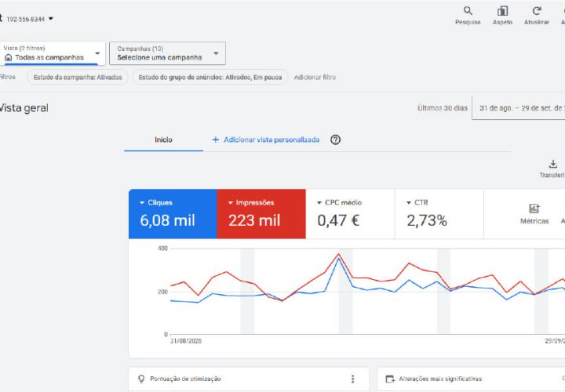Open the Impressões metric dropdown
This screenshot has width=565, height=392.
[x=231, y=203]
